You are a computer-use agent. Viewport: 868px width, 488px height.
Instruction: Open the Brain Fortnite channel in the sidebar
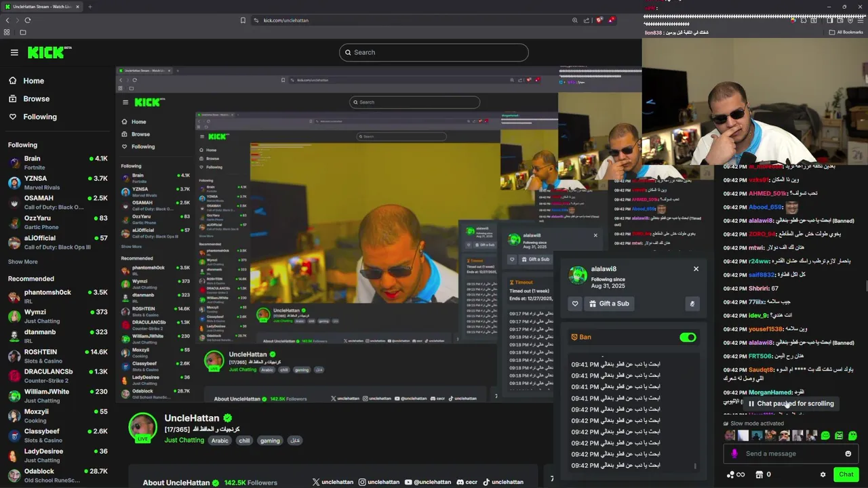click(x=58, y=163)
